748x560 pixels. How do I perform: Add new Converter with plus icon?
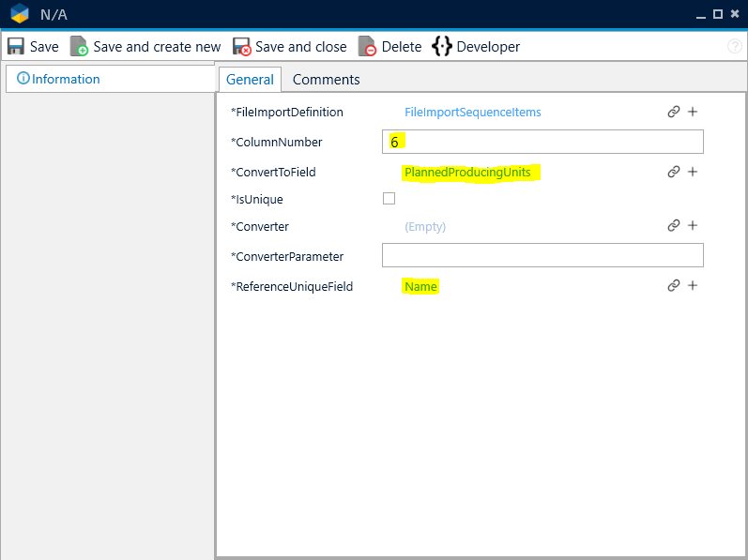693,225
